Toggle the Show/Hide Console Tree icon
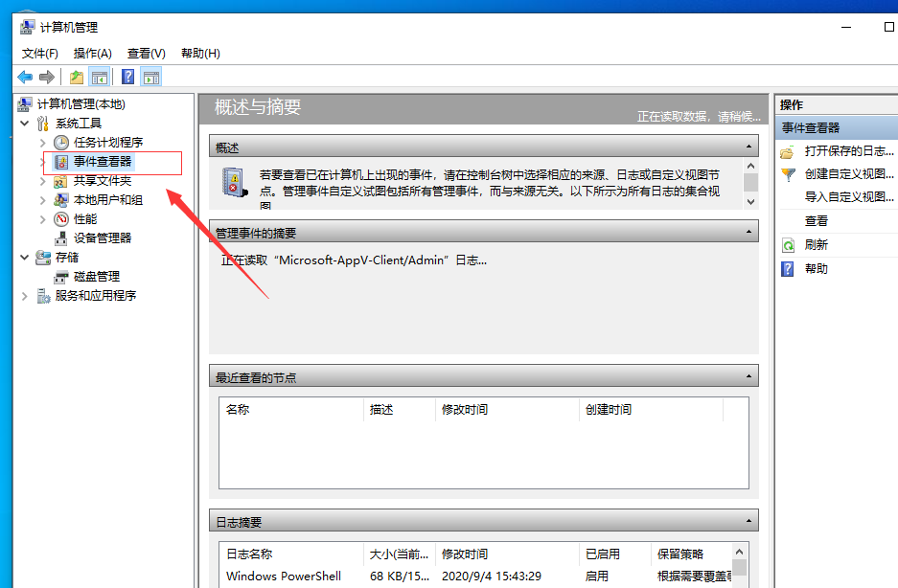898x588 pixels. (x=100, y=77)
